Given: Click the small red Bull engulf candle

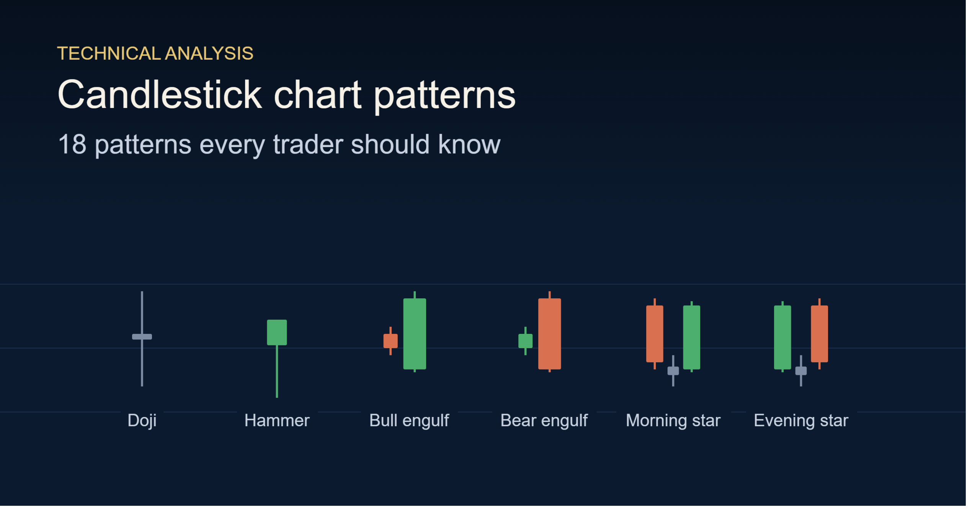Looking at the screenshot, I should pyautogui.click(x=390, y=341).
